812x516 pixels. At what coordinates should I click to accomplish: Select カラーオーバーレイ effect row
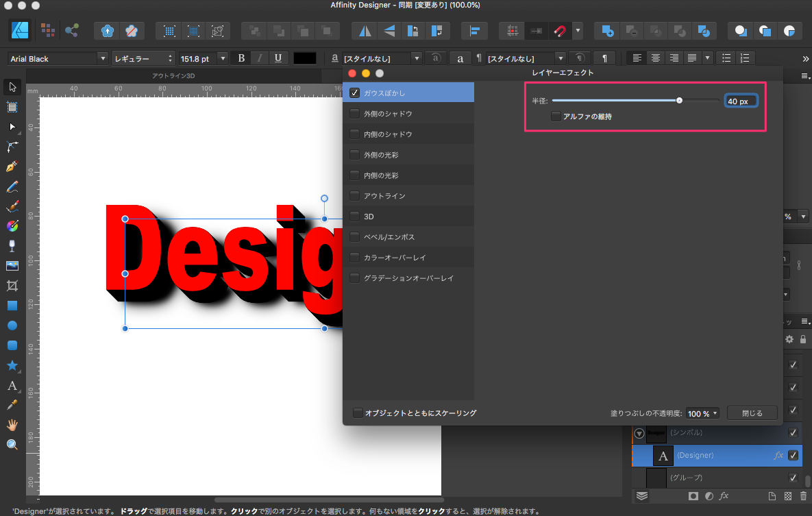408,258
